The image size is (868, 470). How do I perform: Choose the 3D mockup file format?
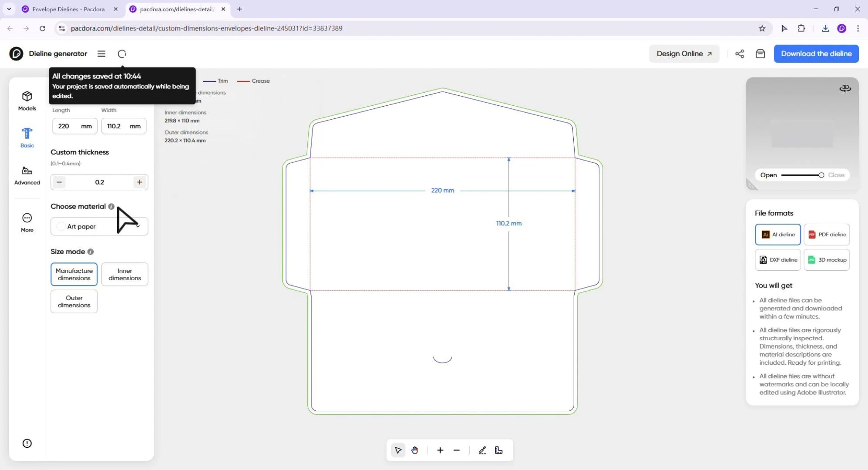(x=827, y=260)
